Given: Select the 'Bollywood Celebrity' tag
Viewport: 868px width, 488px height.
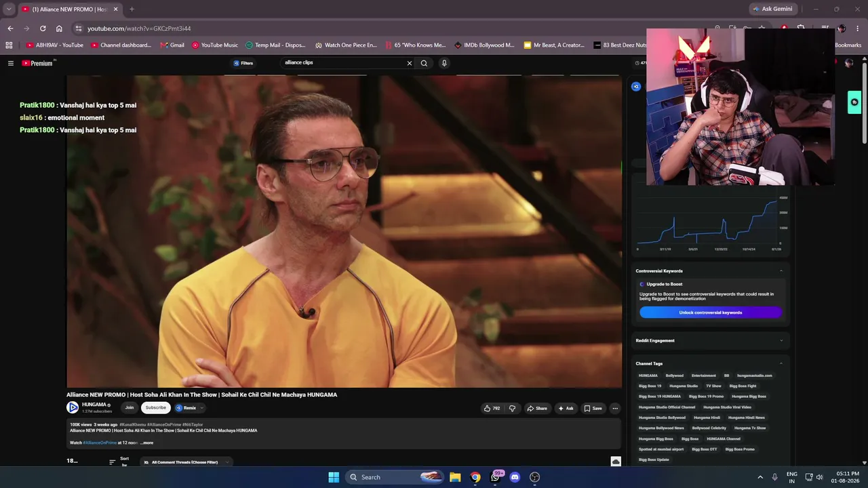Looking at the screenshot, I should (x=709, y=428).
